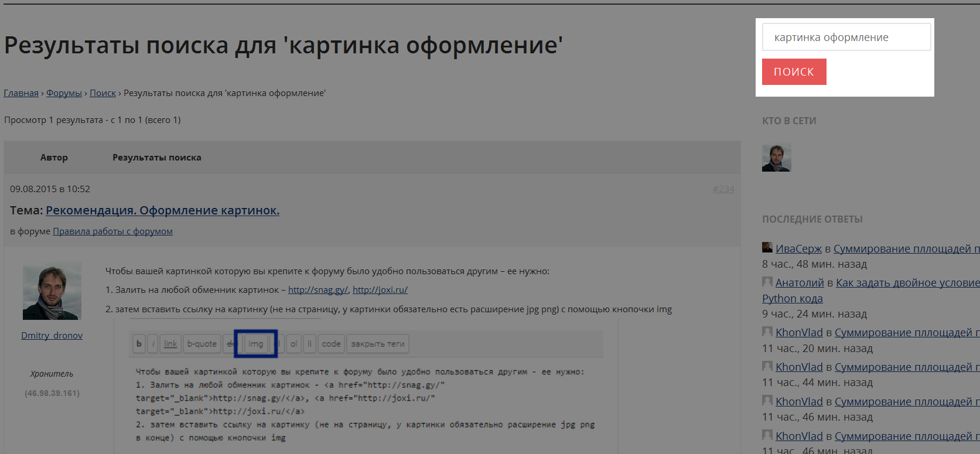The image size is (980, 454).
Task: Click the page title 'Результаты поиска для картинка оформление'
Action: point(284,45)
